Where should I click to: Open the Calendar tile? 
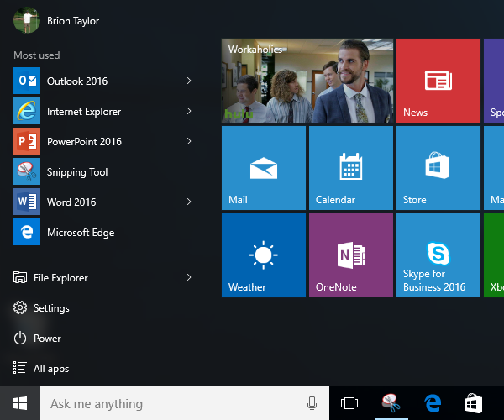click(351, 168)
